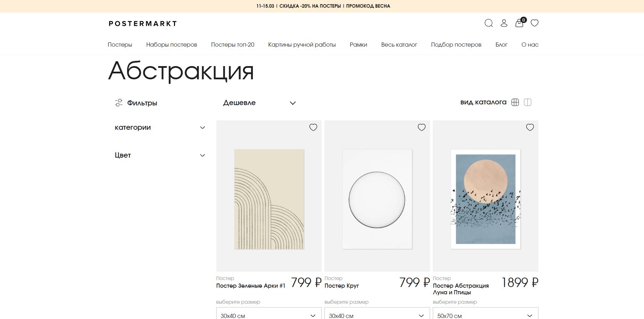Screen dimensions: 644x319
Task: Click the О нас link
Action: tap(529, 45)
